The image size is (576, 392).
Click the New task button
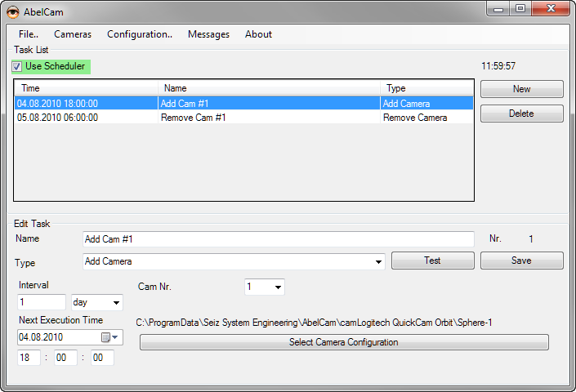(521, 89)
